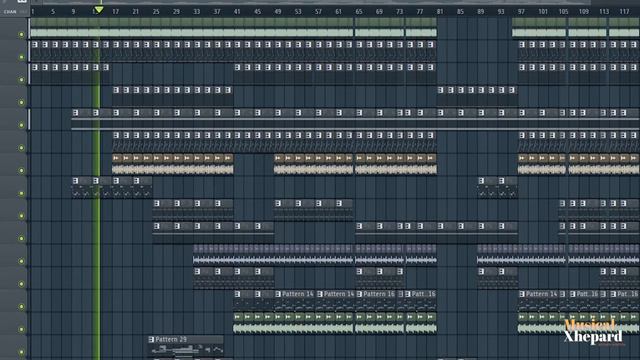Viewport: 640px width, 360px height.
Task: Select lower green audio clip starting at bar 41
Action: pos(293,323)
